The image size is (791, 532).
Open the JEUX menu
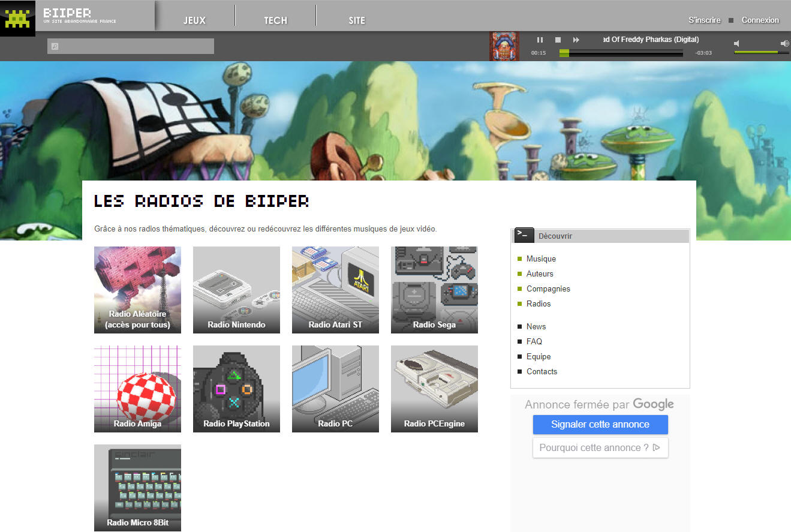[194, 20]
